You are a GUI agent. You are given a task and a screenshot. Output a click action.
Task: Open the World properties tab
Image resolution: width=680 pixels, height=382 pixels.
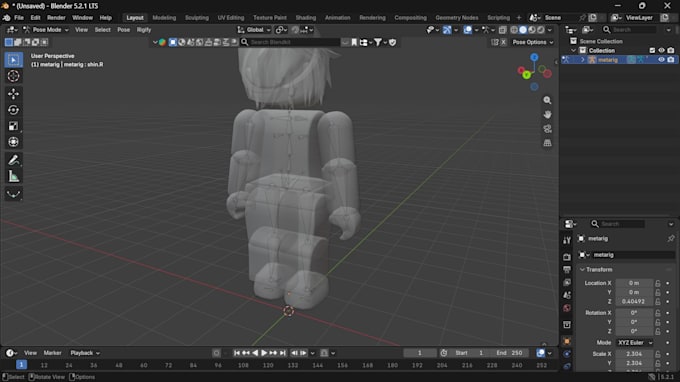click(567, 308)
